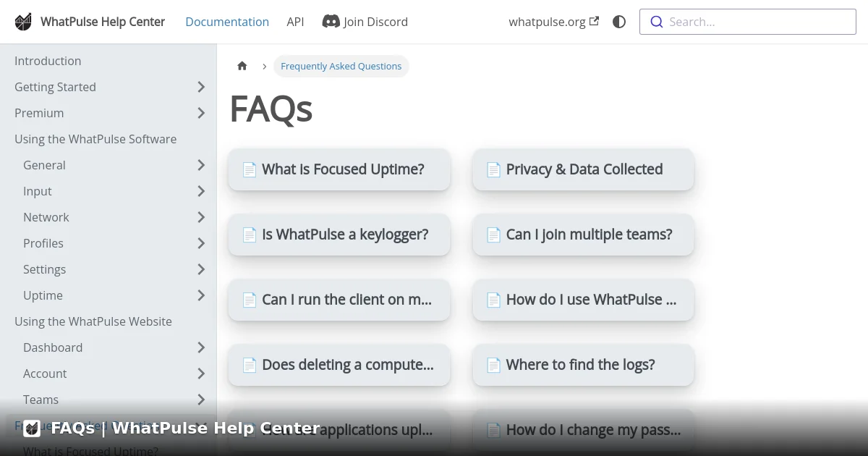
Task: Click document icon on use WhatPulse card
Action: tap(493, 300)
